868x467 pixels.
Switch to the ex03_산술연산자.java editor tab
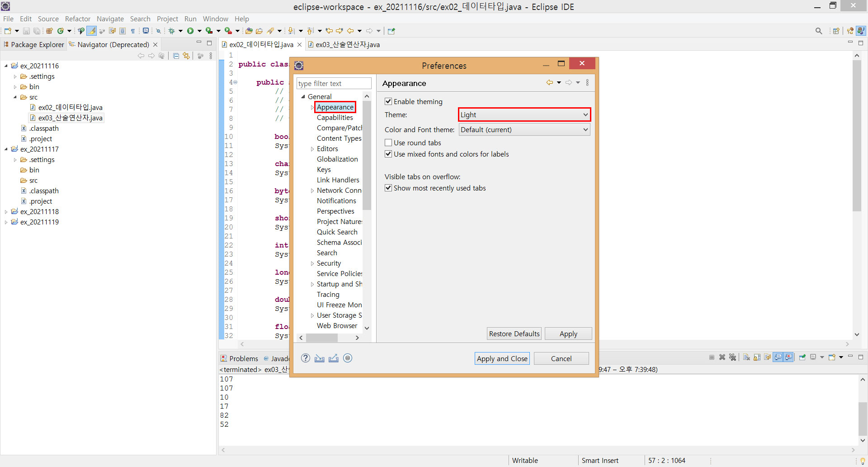344,44
